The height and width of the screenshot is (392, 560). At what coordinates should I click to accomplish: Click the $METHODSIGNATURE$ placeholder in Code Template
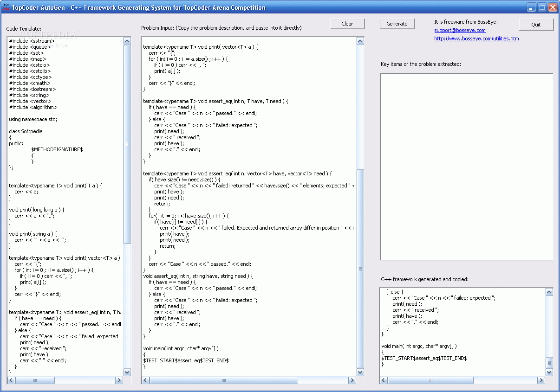click(57, 149)
